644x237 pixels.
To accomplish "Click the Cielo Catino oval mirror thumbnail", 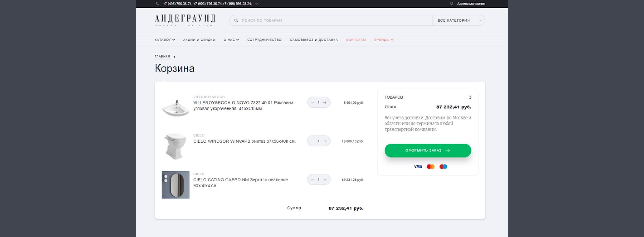I will [x=176, y=185].
